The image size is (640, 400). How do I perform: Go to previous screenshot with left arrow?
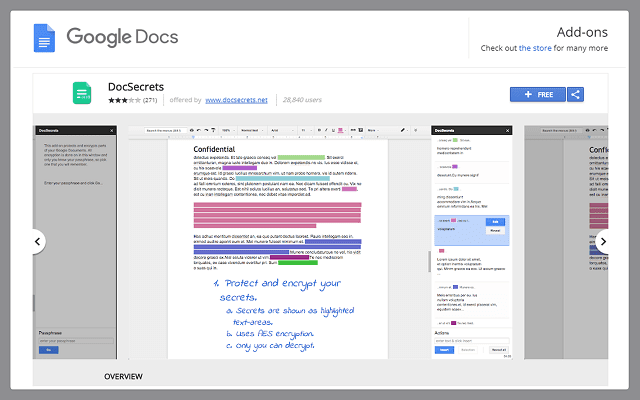click(37, 242)
